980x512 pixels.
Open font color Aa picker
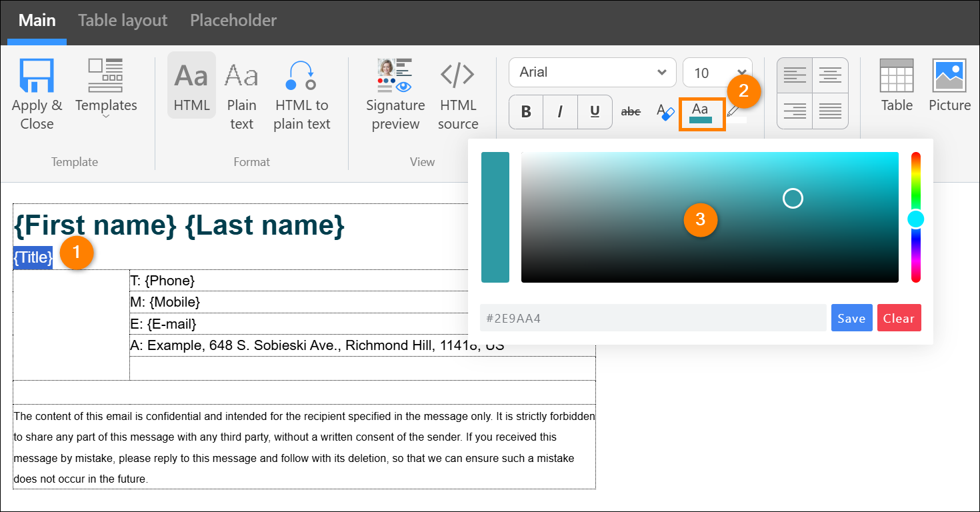[x=701, y=113]
